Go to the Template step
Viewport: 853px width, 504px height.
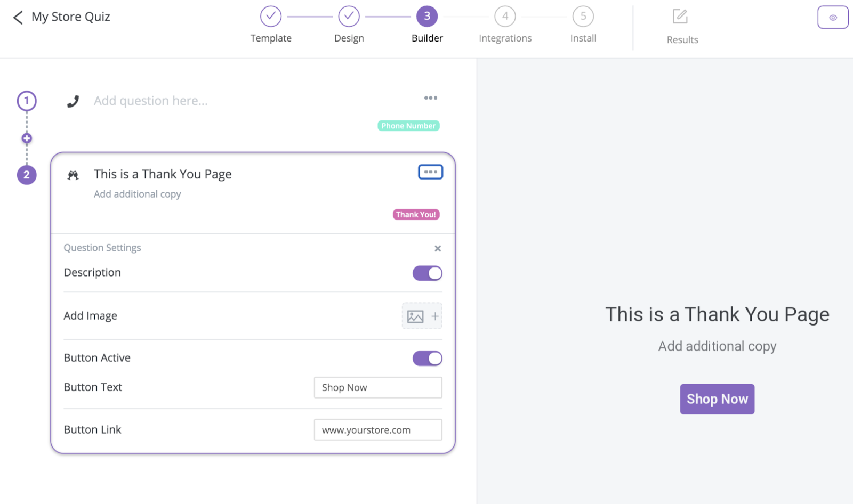271,25
